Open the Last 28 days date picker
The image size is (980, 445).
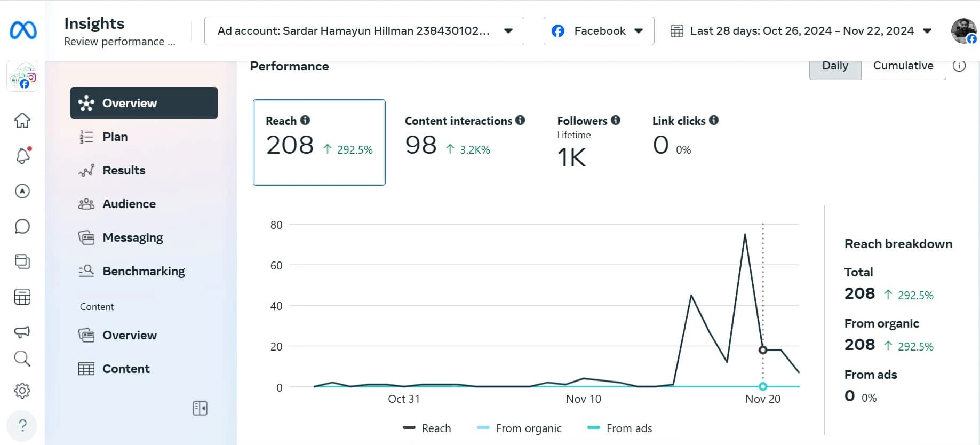point(801,31)
